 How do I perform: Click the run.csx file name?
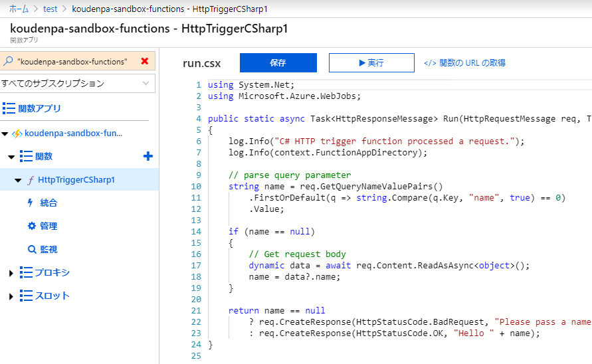[x=201, y=63]
